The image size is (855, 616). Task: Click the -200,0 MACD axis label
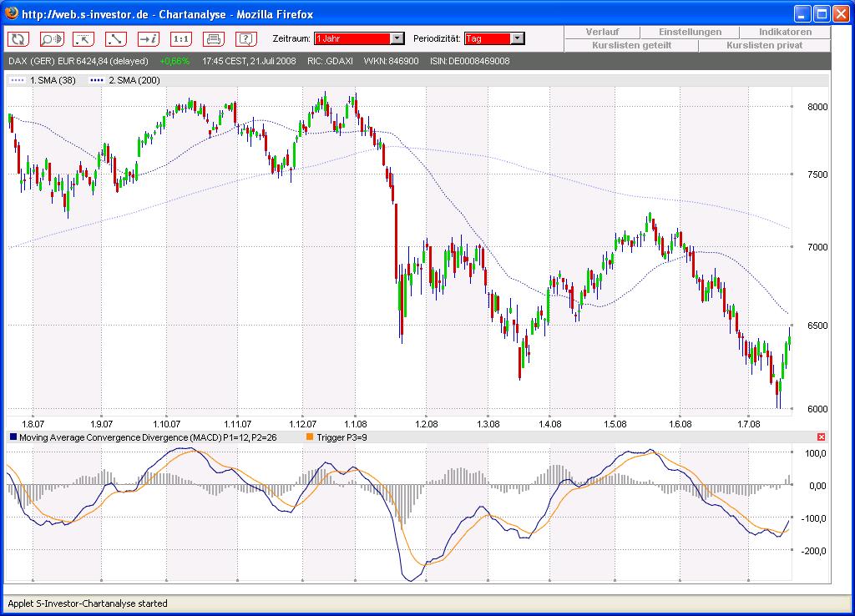(813, 551)
